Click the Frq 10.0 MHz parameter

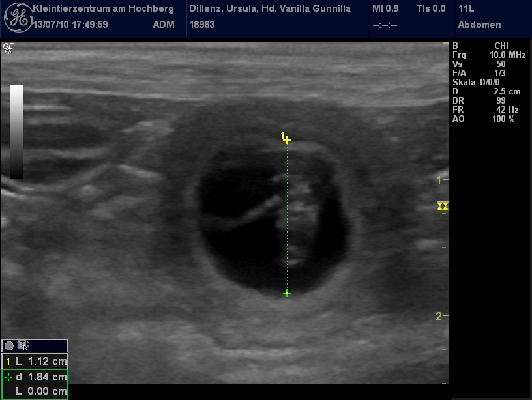[483, 55]
